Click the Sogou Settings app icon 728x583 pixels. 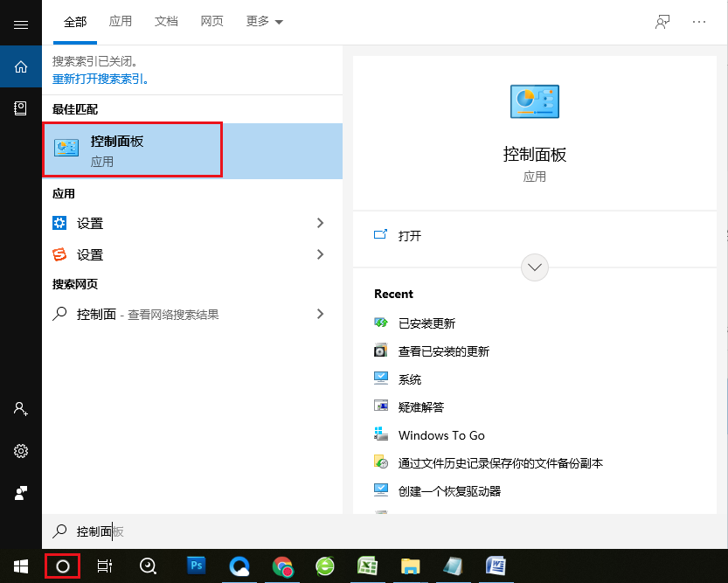coord(59,254)
